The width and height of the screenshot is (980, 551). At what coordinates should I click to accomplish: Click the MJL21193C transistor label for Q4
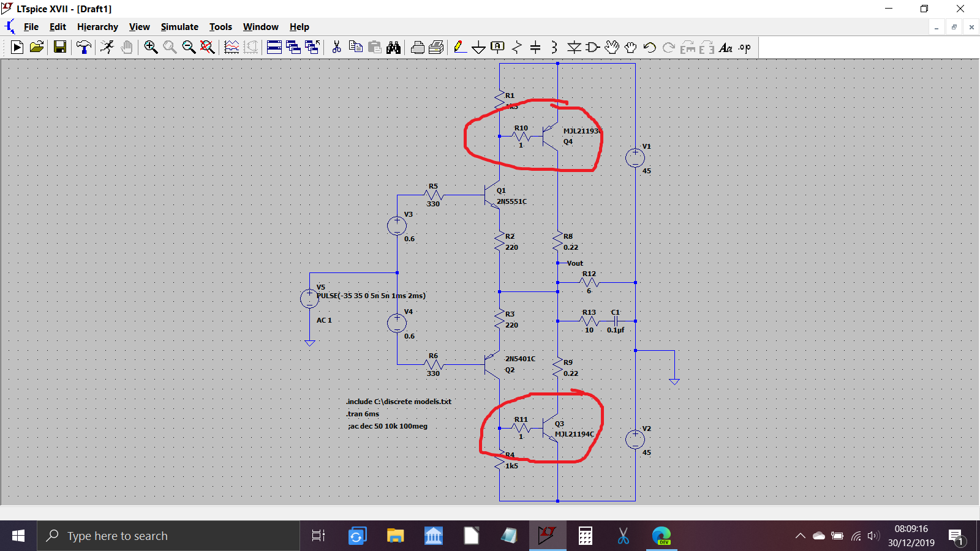point(582,131)
